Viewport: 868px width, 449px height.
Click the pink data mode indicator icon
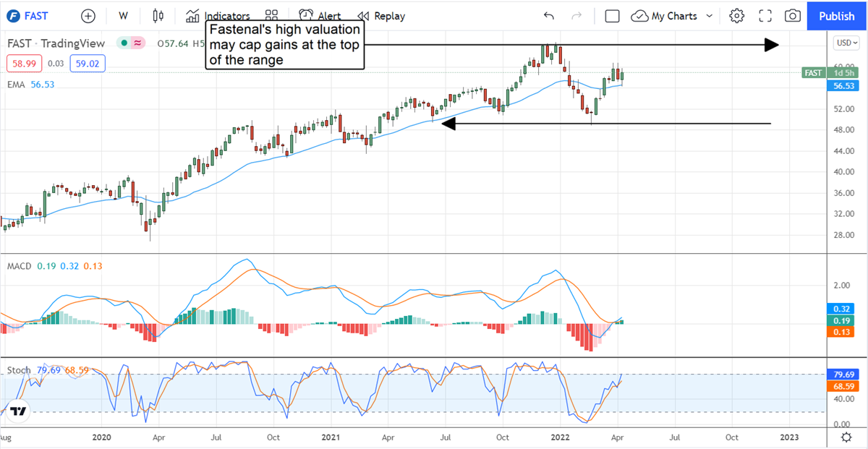tap(137, 43)
